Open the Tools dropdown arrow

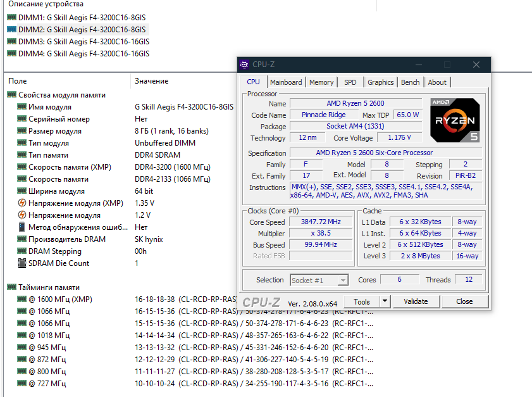tap(385, 302)
